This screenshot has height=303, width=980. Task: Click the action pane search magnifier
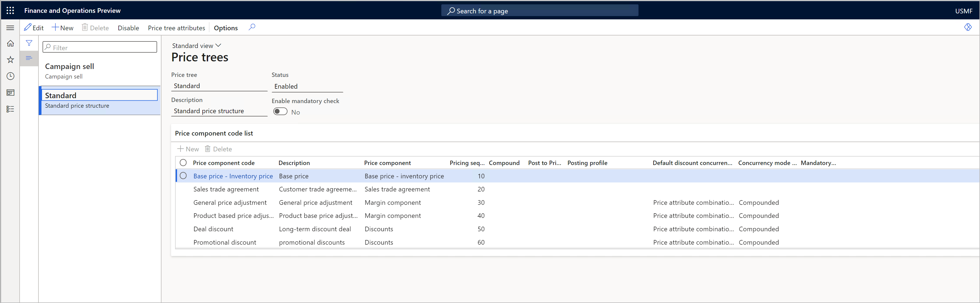coord(252,27)
